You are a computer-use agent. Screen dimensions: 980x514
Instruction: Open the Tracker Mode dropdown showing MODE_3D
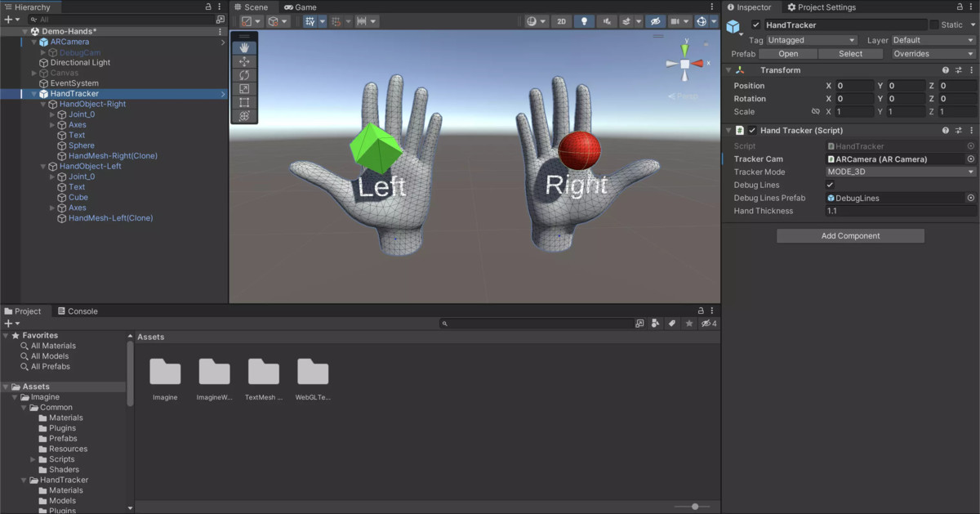click(x=898, y=172)
